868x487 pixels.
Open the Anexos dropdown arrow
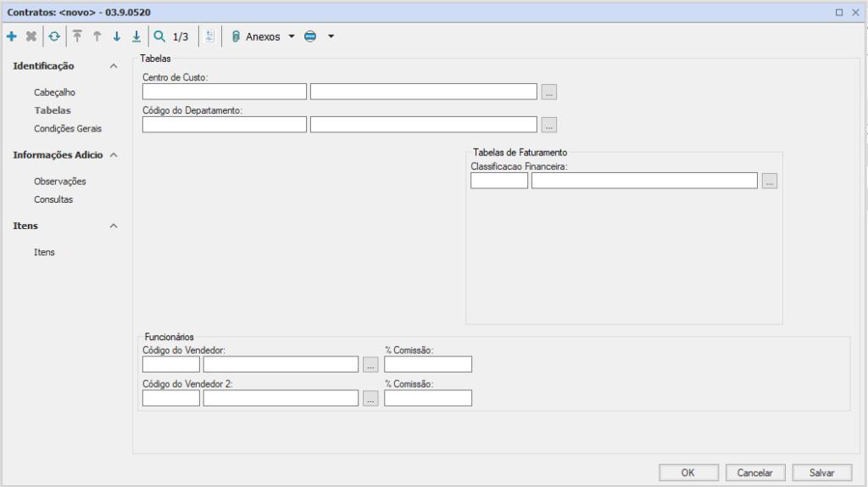point(292,36)
